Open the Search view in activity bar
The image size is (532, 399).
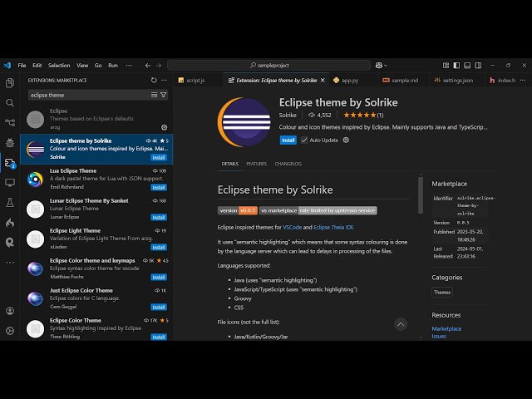pyautogui.click(x=10, y=103)
